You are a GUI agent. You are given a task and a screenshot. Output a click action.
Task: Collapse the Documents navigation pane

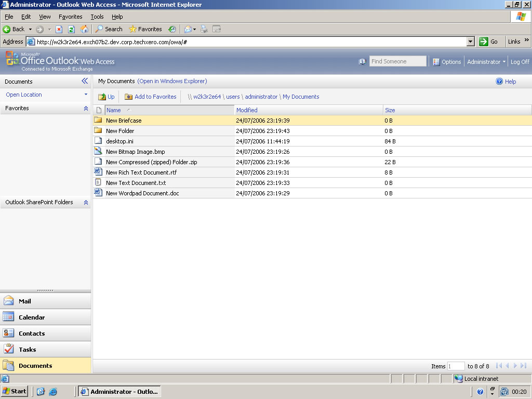coord(85,81)
